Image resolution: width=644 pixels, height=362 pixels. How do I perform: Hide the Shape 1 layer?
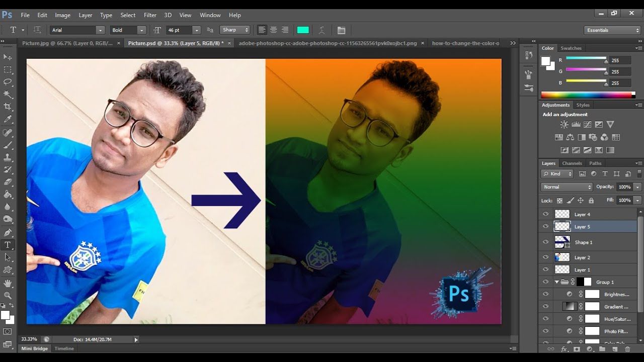545,242
